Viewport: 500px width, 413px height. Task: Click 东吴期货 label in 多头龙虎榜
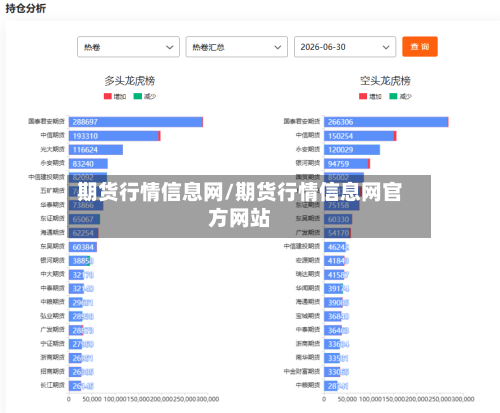(52, 246)
